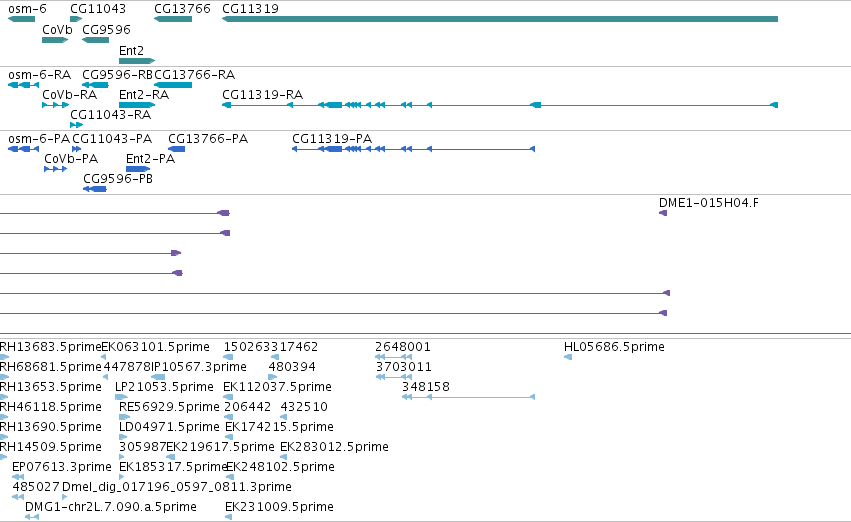
Task: Click the LP21053.5prime EST label
Action: pos(164,387)
